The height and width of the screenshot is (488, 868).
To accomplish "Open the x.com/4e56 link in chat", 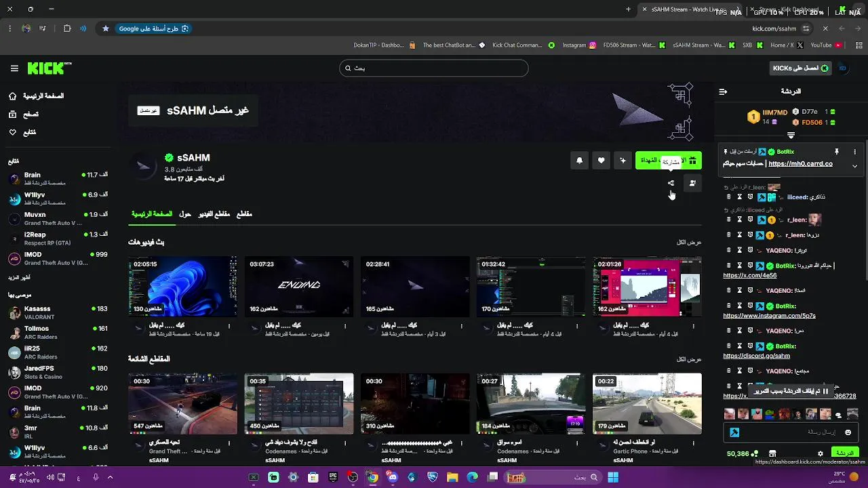I will point(750,276).
